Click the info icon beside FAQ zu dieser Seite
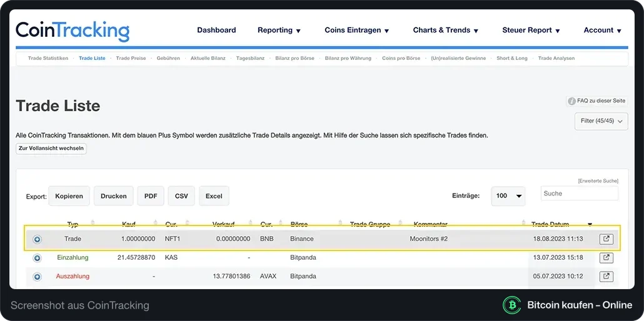The width and height of the screenshot is (644, 321). tap(571, 101)
